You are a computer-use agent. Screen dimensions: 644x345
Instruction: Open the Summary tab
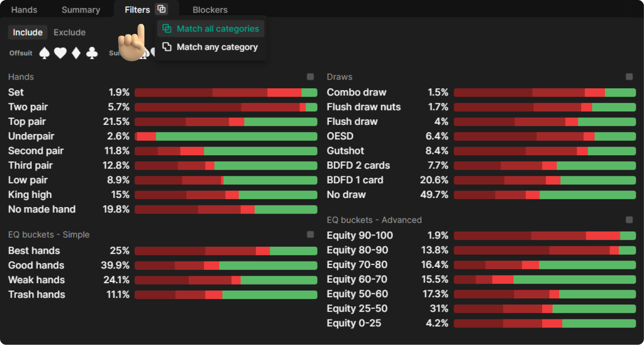(80, 10)
